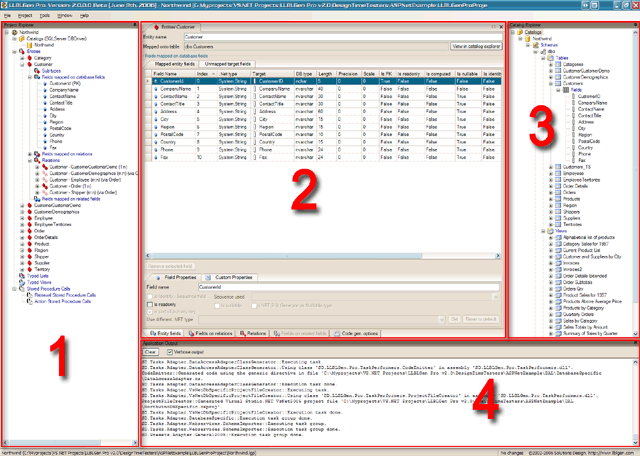Open the Sequence used dropdown

click(496, 297)
